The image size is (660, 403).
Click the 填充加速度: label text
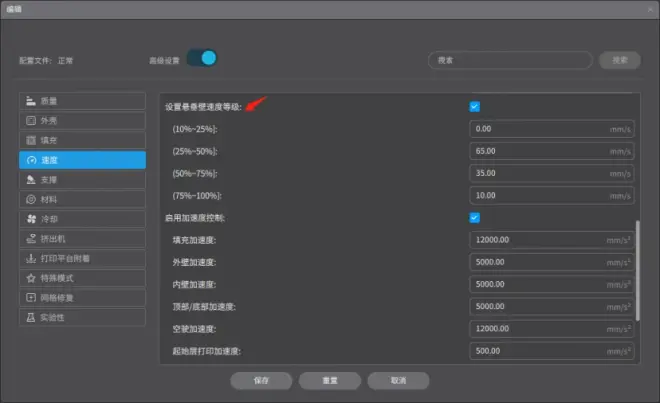(194, 240)
